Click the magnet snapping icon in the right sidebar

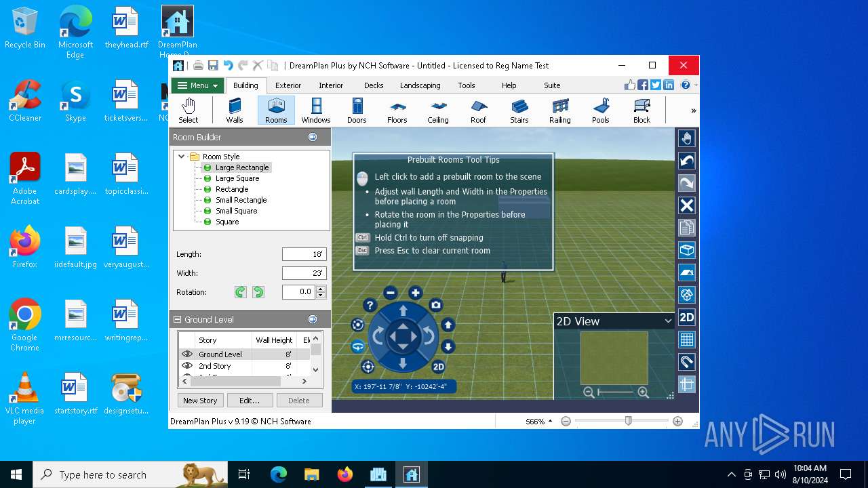[687, 362]
